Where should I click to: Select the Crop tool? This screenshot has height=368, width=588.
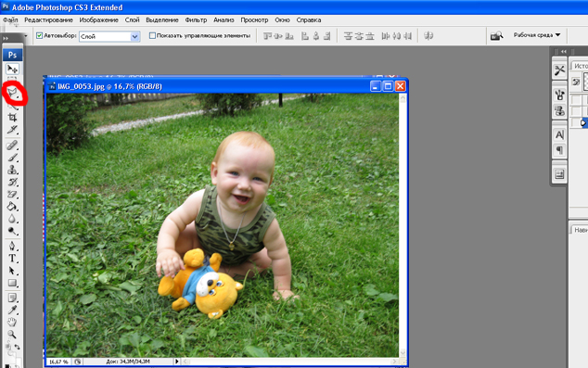pos(12,118)
